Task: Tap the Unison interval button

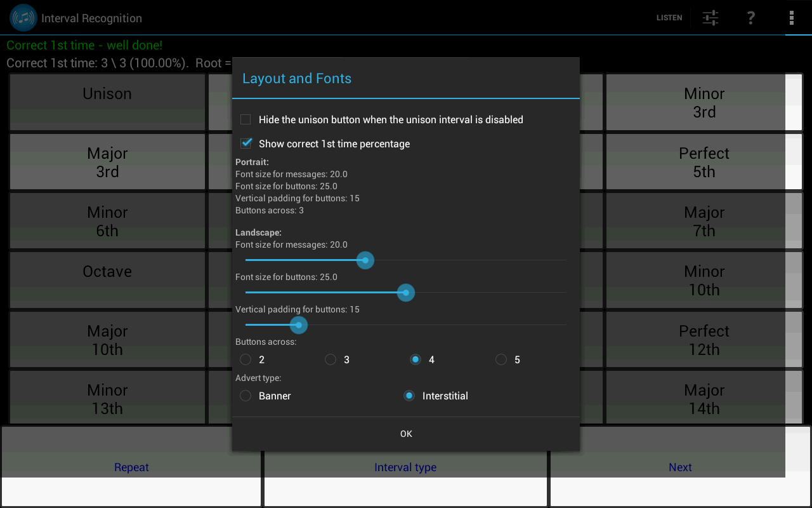Action: (x=107, y=102)
